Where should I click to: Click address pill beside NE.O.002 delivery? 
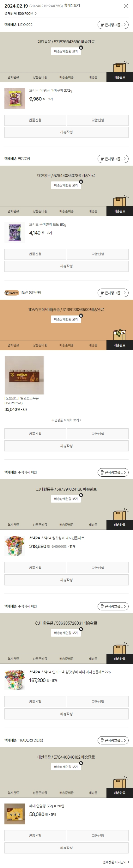click(x=113, y=25)
